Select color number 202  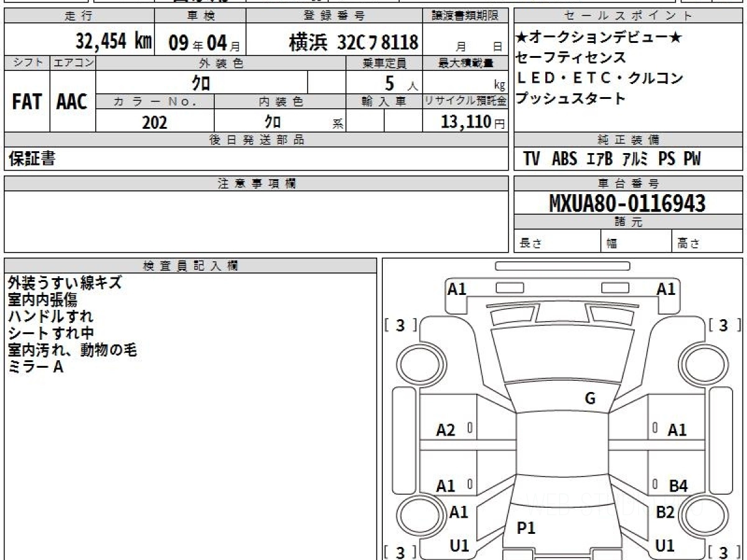tap(155, 122)
